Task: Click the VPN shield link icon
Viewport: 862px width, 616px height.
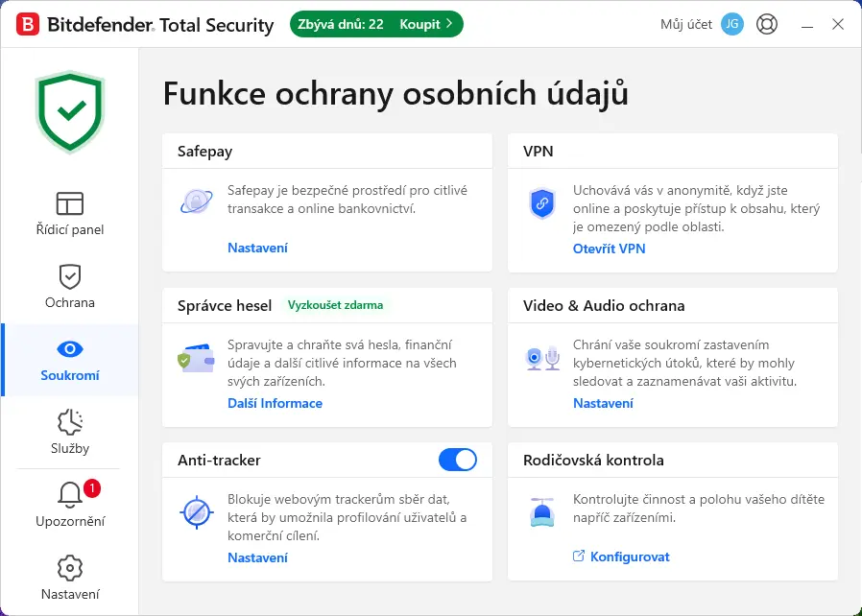Action: pos(542,203)
